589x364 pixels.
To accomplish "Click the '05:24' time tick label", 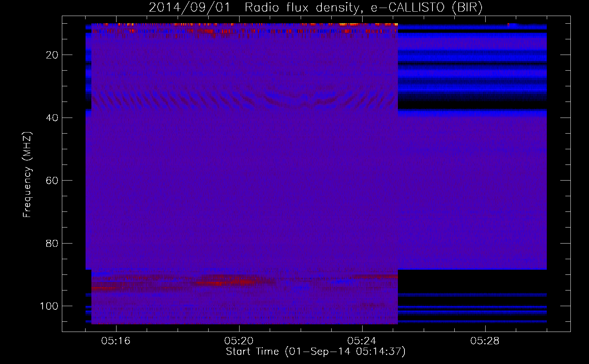I will [x=362, y=341].
